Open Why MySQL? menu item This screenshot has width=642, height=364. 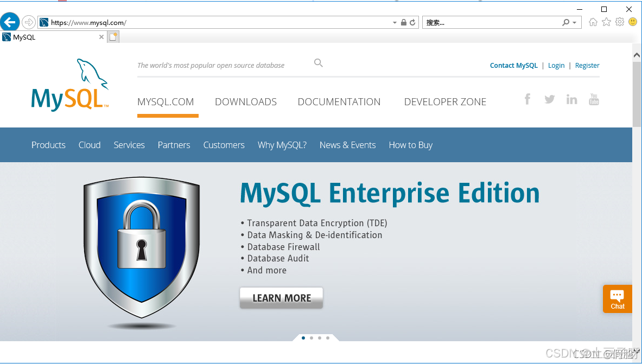(282, 145)
